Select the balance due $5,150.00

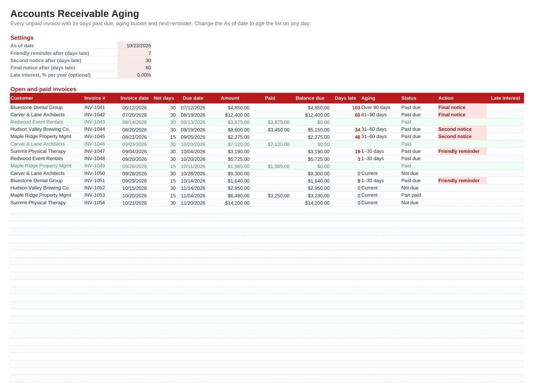(319, 130)
